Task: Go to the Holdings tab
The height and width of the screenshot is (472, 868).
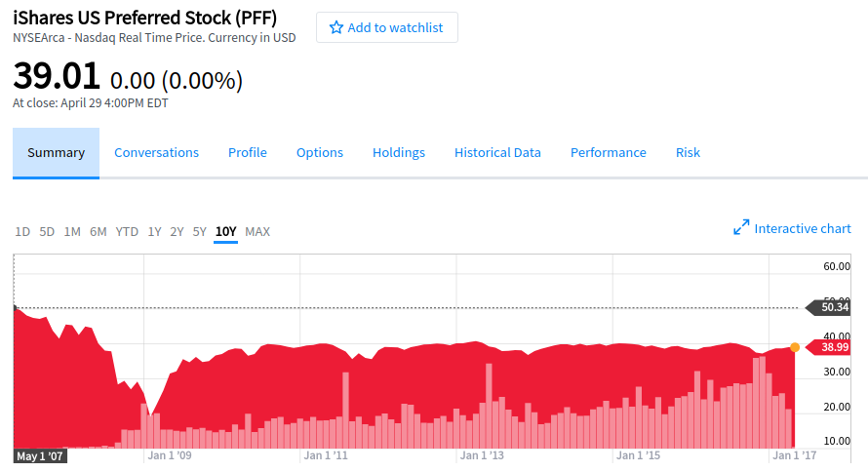Action: (x=399, y=153)
